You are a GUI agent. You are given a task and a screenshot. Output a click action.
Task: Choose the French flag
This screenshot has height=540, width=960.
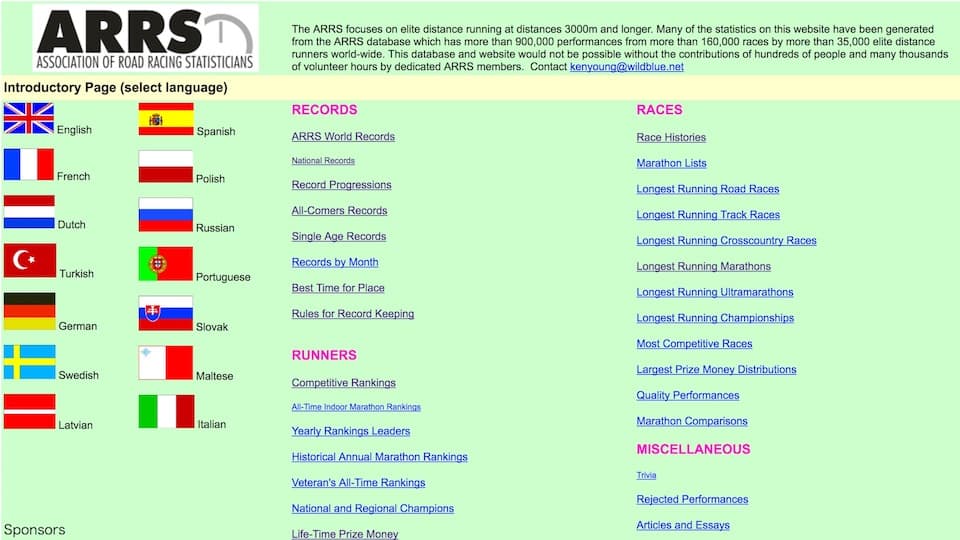point(29,164)
